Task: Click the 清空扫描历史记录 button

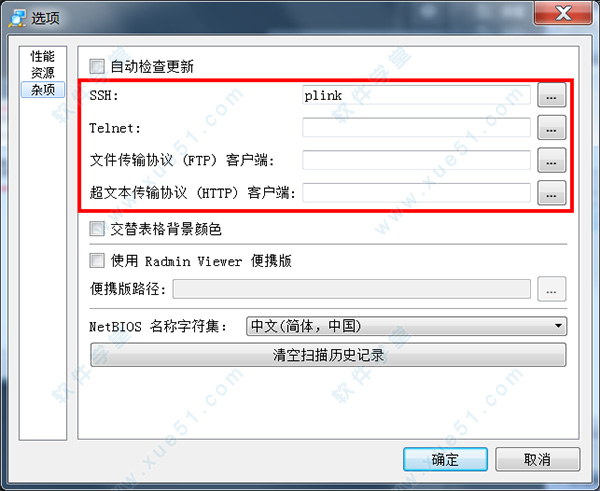Action: coord(328,355)
